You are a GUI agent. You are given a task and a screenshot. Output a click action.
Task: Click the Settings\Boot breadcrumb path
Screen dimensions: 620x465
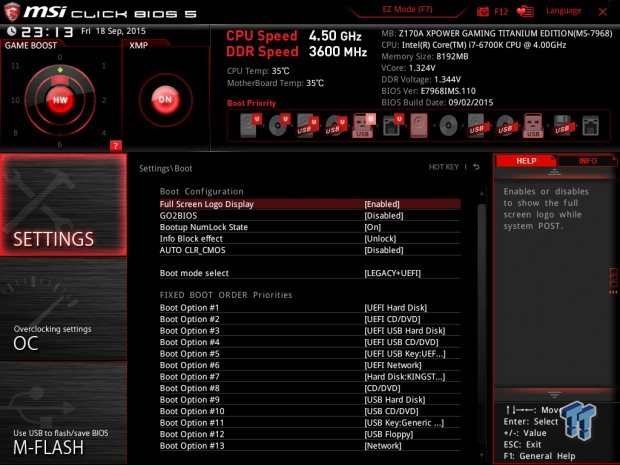coord(165,168)
